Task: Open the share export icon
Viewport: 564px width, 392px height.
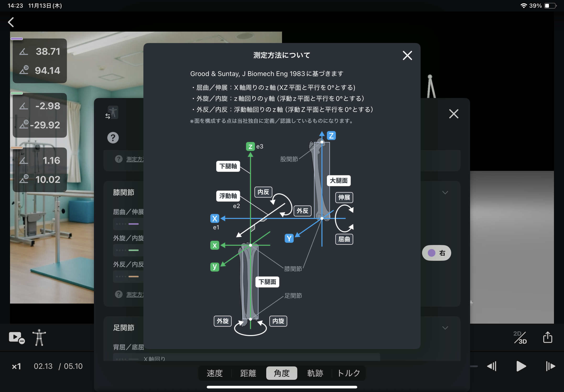Action: pos(547,338)
